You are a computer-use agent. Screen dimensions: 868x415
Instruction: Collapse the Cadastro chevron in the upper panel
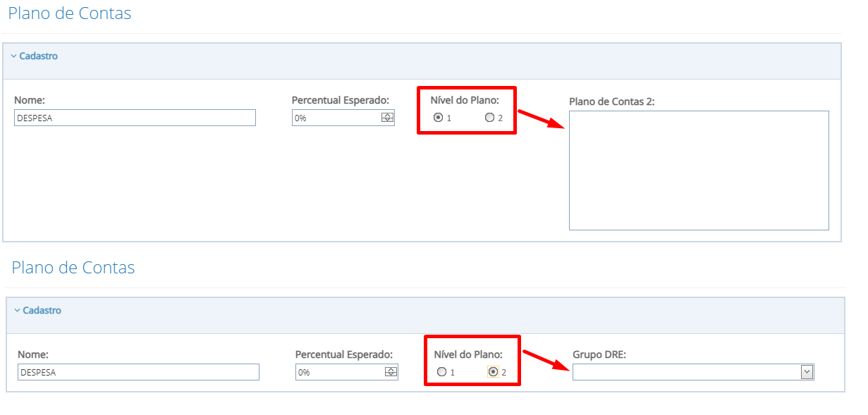click(x=13, y=56)
